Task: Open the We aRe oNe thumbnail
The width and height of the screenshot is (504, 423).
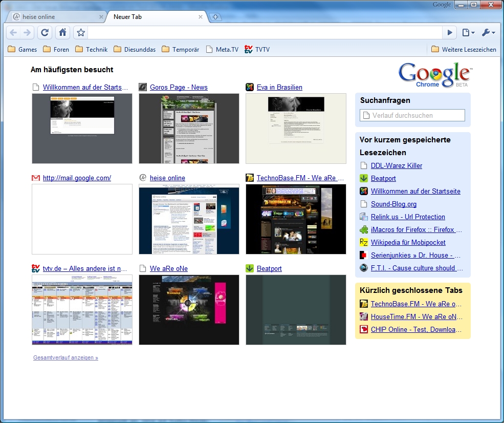Action: pyautogui.click(x=189, y=310)
